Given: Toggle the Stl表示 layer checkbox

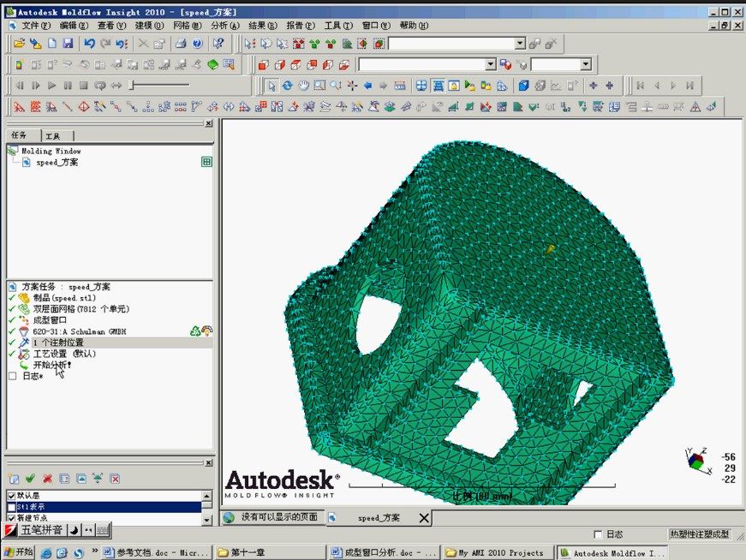Looking at the screenshot, I should (x=11, y=507).
